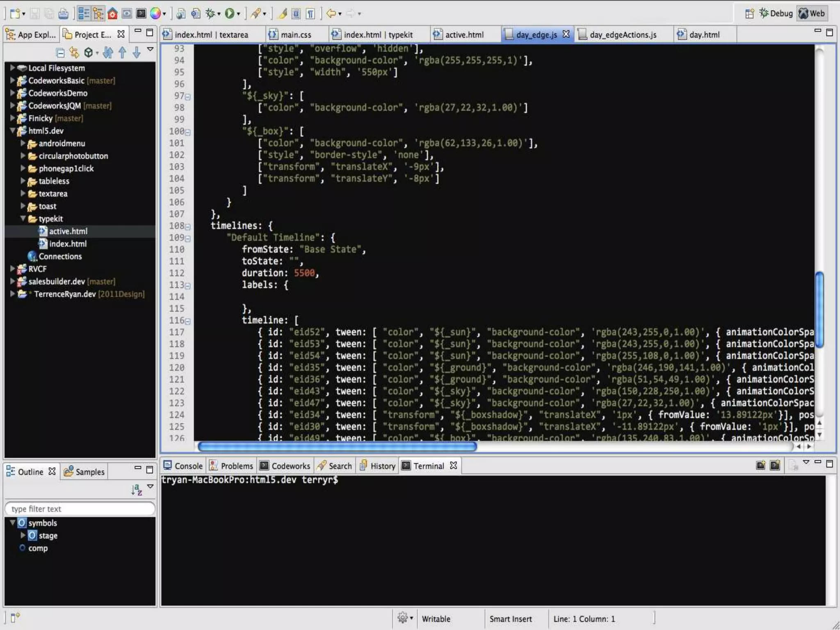Switch to the Debug perspective
The width and height of the screenshot is (840, 630).
pyautogui.click(x=776, y=14)
